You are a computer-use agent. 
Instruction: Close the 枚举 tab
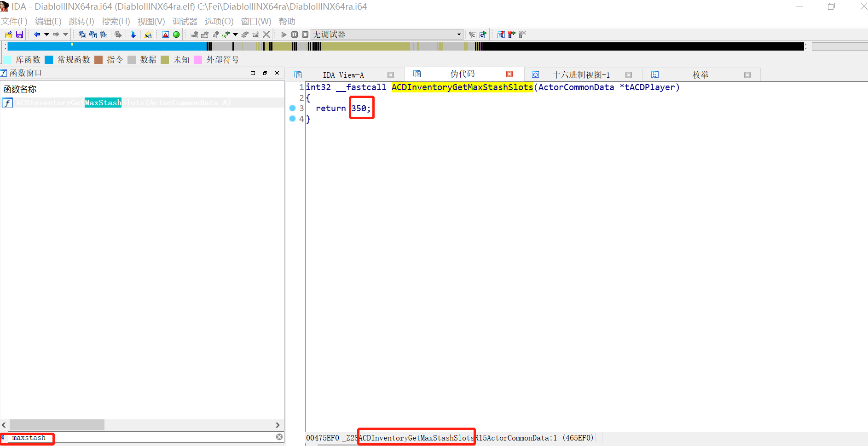pos(747,75)
